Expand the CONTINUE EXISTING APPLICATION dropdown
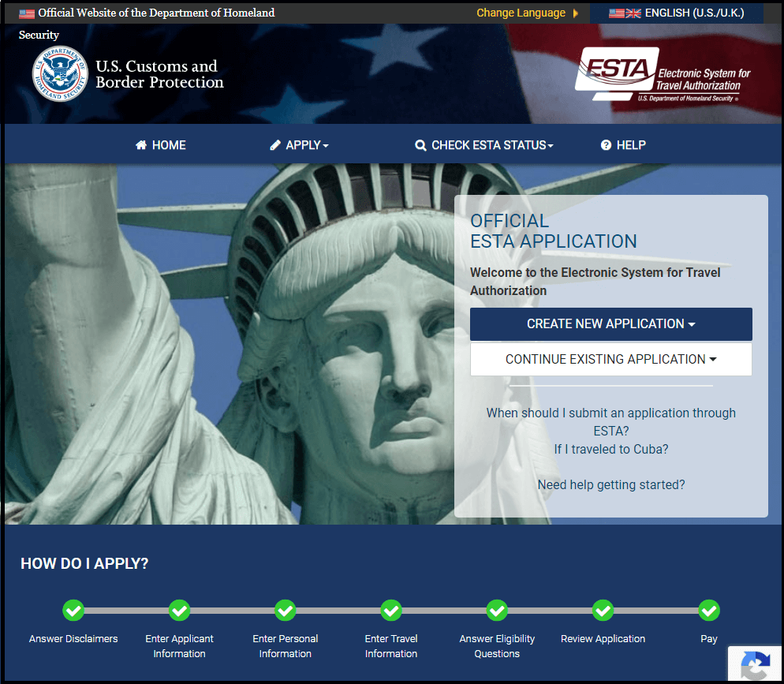The image size is (784, 684). coord(611,359)
